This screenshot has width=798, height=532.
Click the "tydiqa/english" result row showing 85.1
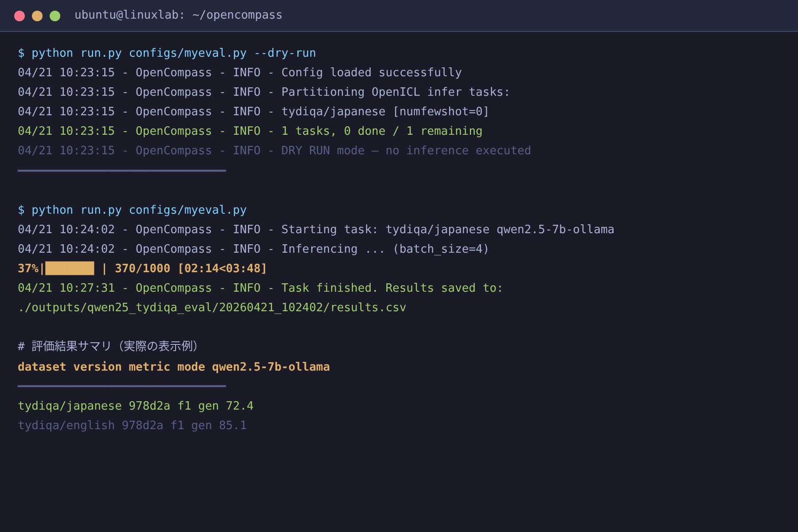tap(132, 426)
